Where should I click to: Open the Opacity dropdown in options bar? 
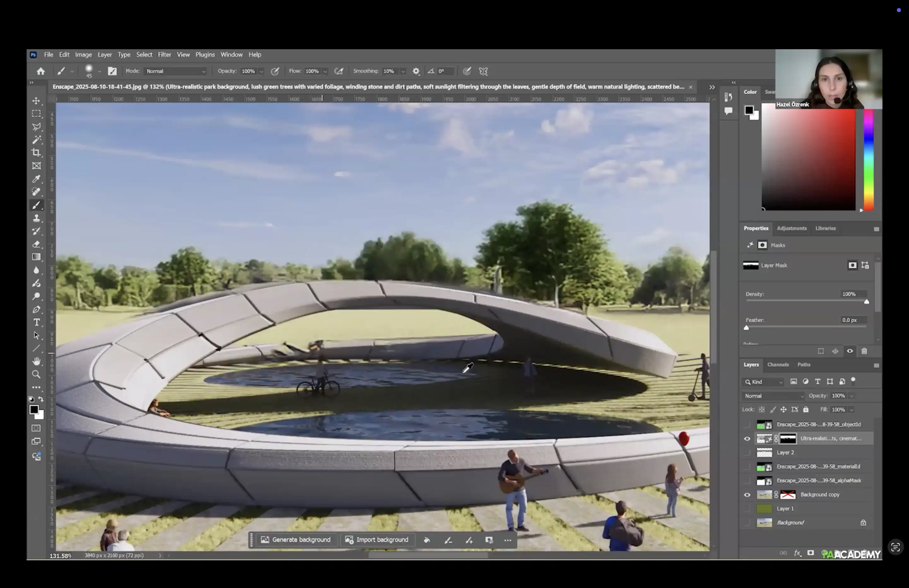pos(261,71)
